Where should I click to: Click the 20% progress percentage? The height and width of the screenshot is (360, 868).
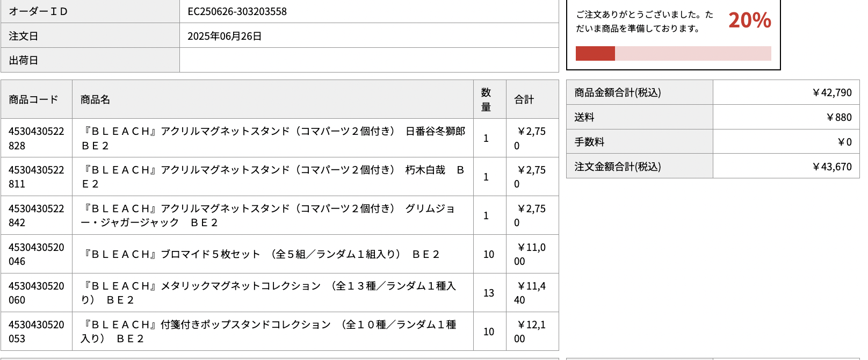[x=749, y=20]
